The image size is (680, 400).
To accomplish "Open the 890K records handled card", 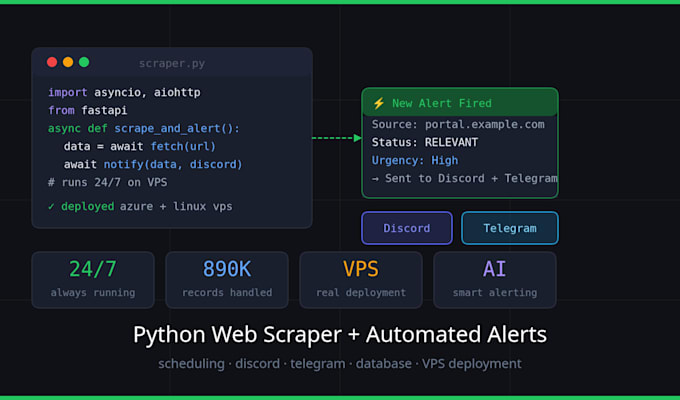I will click(x=227, y=280).
